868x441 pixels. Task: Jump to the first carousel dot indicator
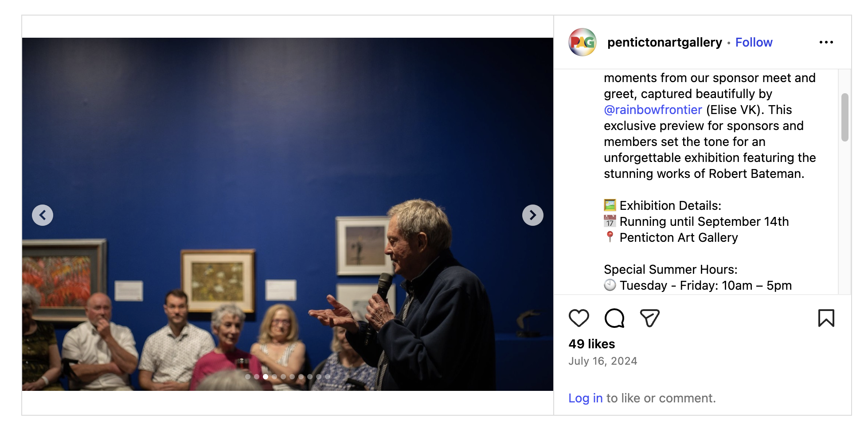pos(248,377)
